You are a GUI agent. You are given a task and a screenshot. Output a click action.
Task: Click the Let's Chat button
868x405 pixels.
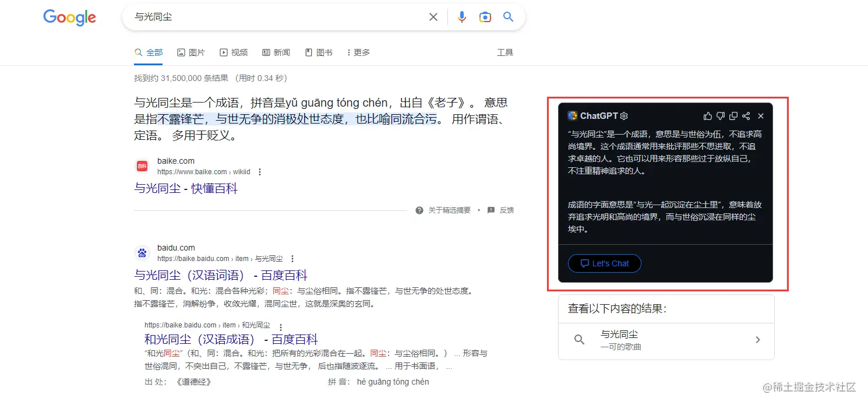tap(605, 263)
